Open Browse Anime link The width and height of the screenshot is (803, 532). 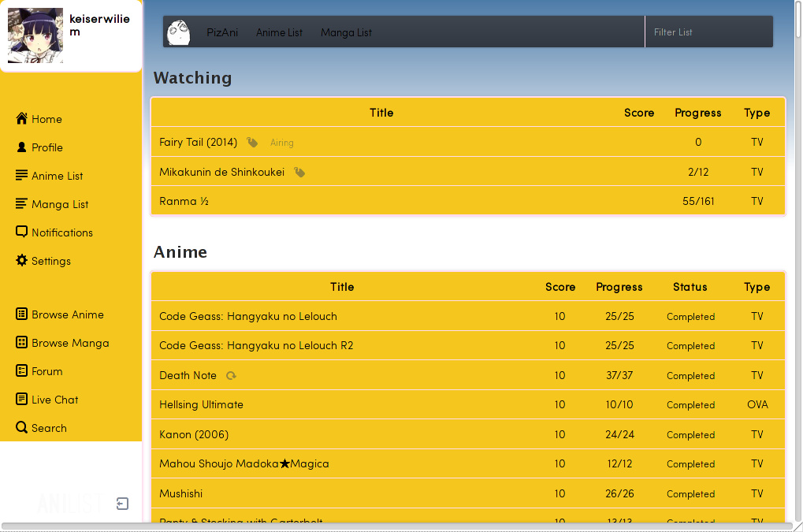68,314
